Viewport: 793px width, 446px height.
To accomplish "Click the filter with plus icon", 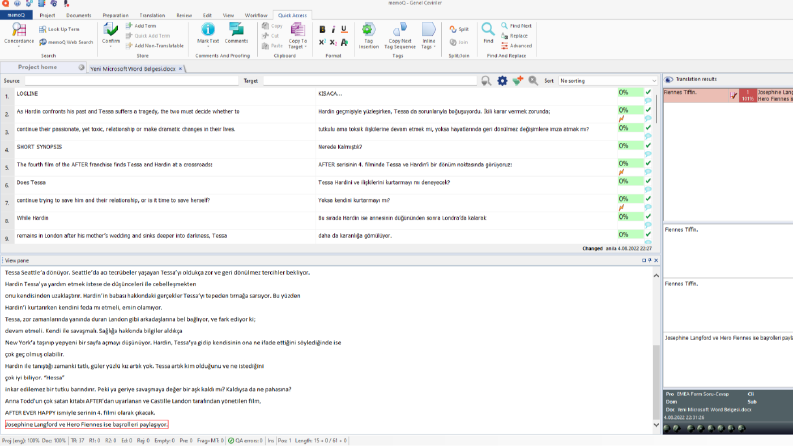I will (x=518, y=81).
